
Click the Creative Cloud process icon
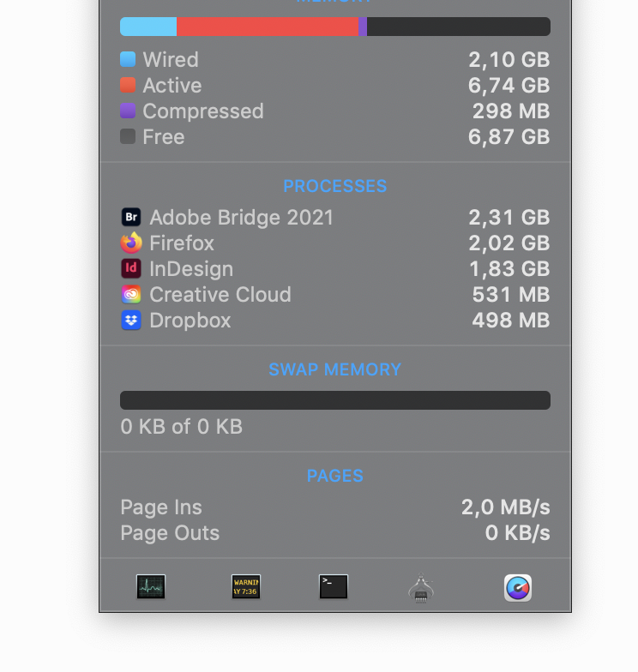point(131,295)
